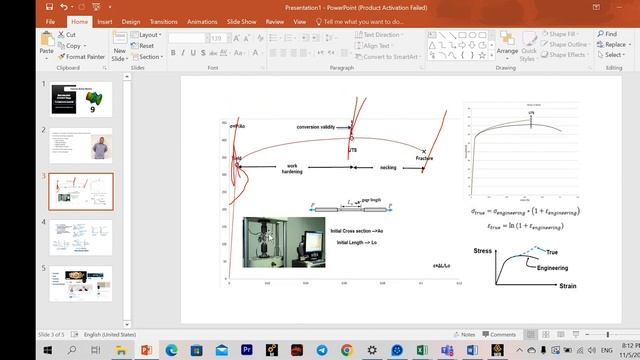Activate the Format Painter
The height and width of the screenshot is (360, 640).
click(81, 57)
